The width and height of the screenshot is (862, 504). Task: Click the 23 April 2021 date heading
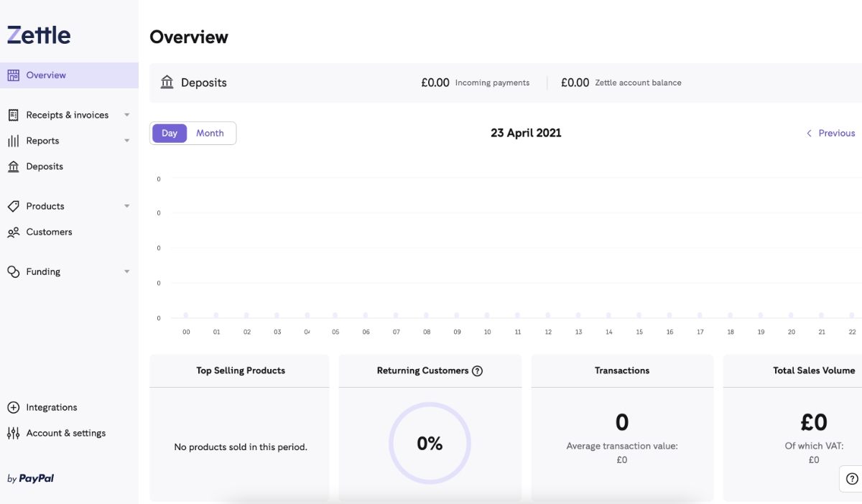click(526, 133)
